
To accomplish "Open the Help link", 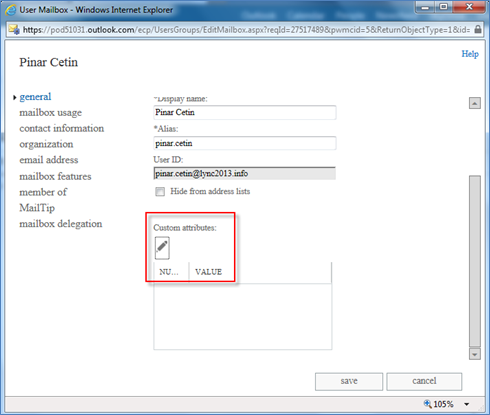I will [470, 54].
